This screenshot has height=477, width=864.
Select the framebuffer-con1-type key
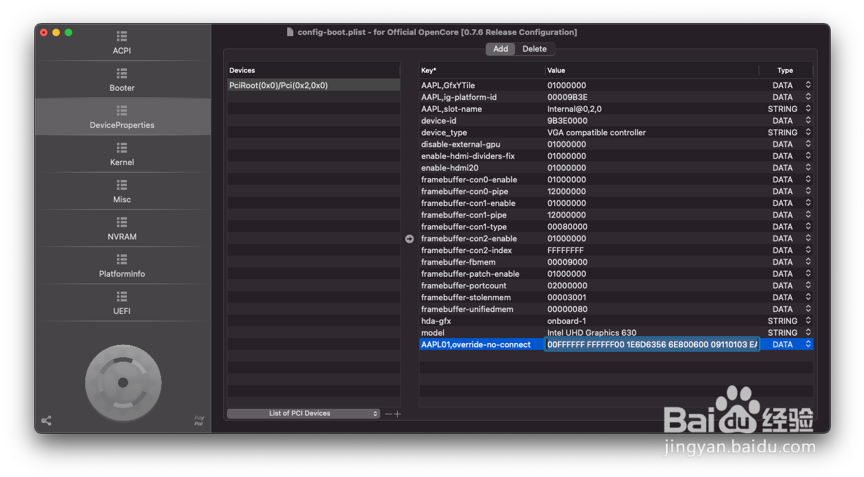[x=463, y=226]
